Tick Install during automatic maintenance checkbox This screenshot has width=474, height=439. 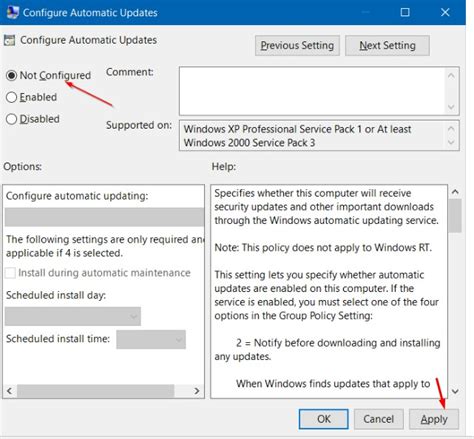click(10, 273)
